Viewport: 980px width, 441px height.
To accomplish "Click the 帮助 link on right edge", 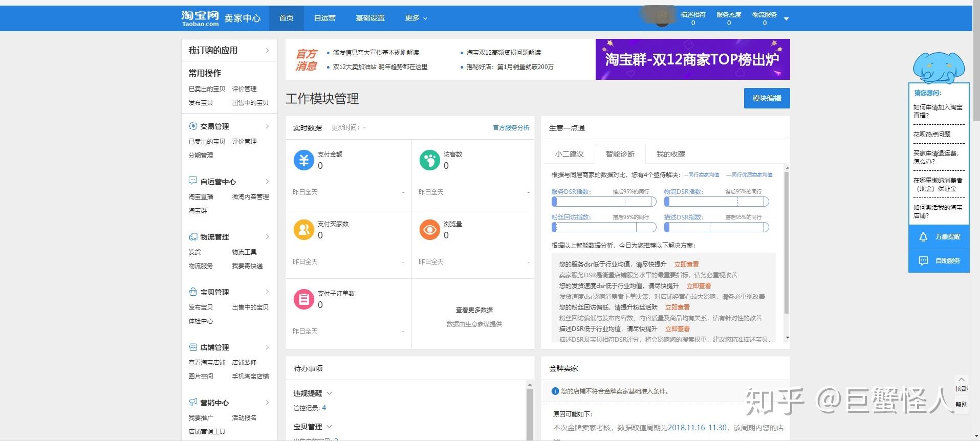I will point(962,404).
